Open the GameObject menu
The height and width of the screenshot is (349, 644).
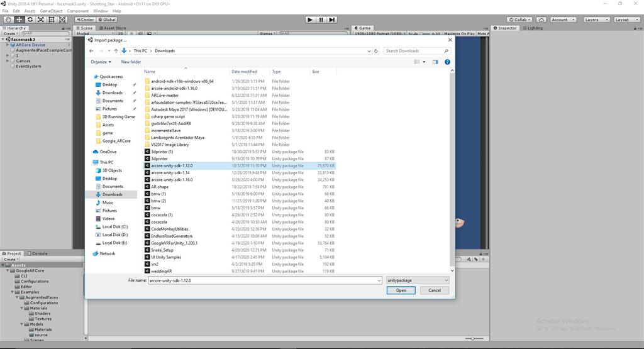tap(52, 11)
